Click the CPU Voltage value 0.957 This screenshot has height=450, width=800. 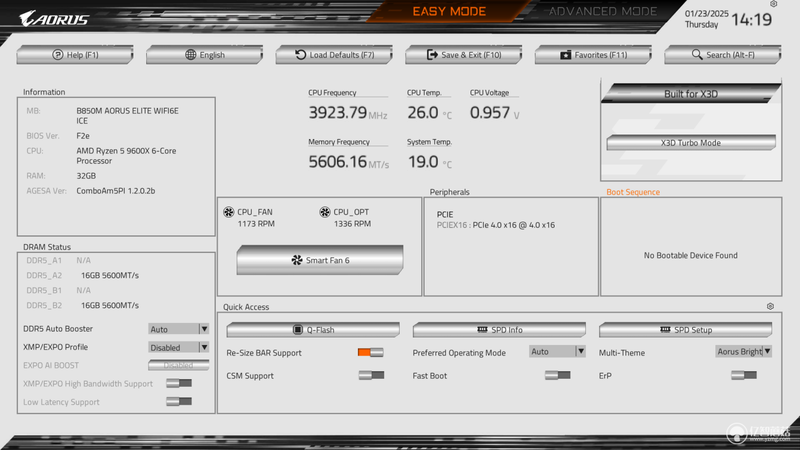[x=490, y=112]
